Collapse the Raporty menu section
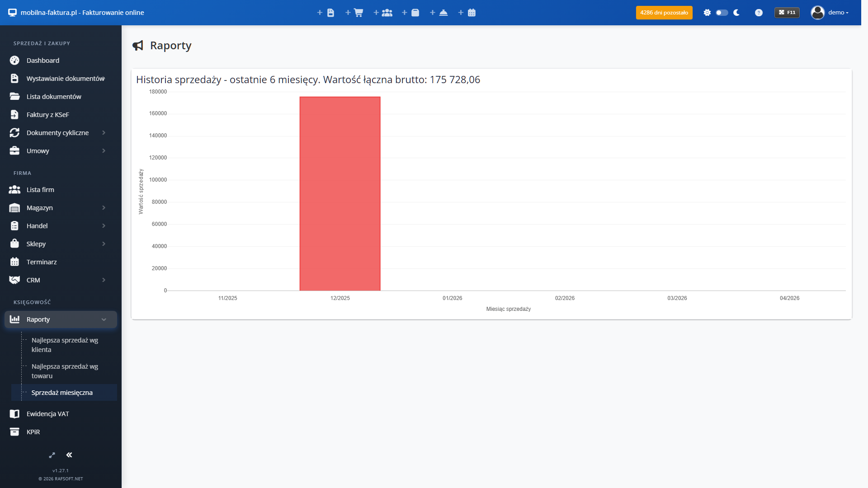This screenshot has height=488, width=868. [x=61, y=319]
